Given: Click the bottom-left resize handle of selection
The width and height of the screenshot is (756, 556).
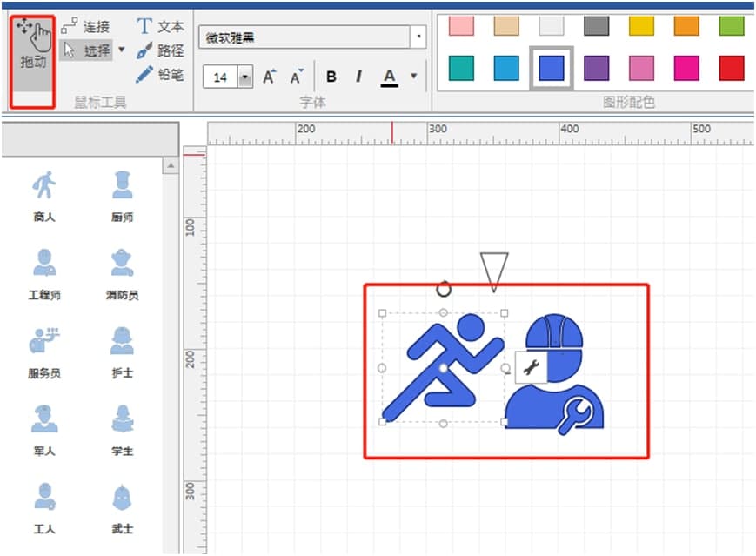Looking at the screenshot, I should tap(382, 421).
